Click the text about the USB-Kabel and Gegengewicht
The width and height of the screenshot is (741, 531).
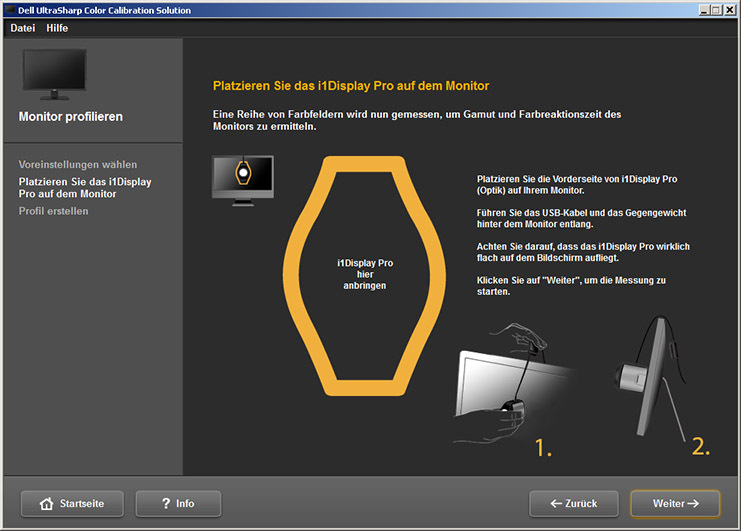tap(581, 218)
